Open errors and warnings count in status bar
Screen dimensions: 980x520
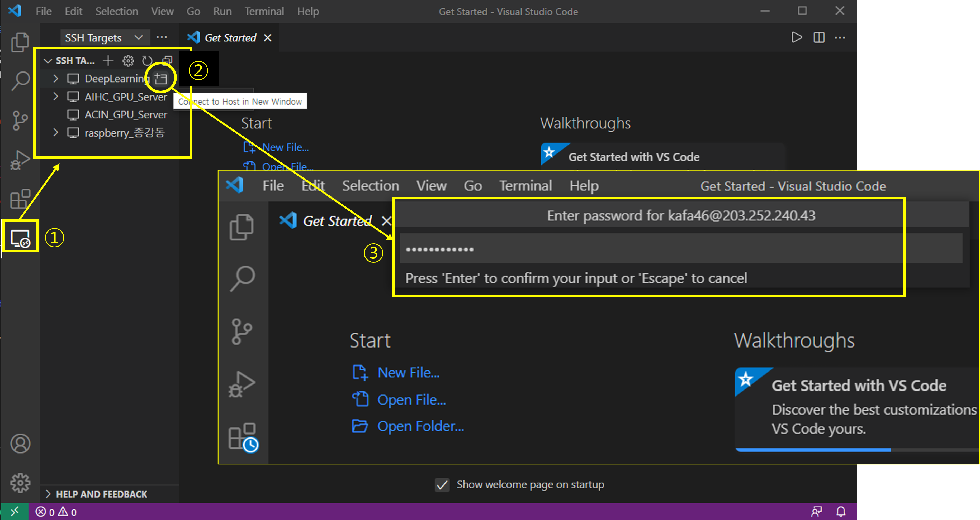(56, 512)
